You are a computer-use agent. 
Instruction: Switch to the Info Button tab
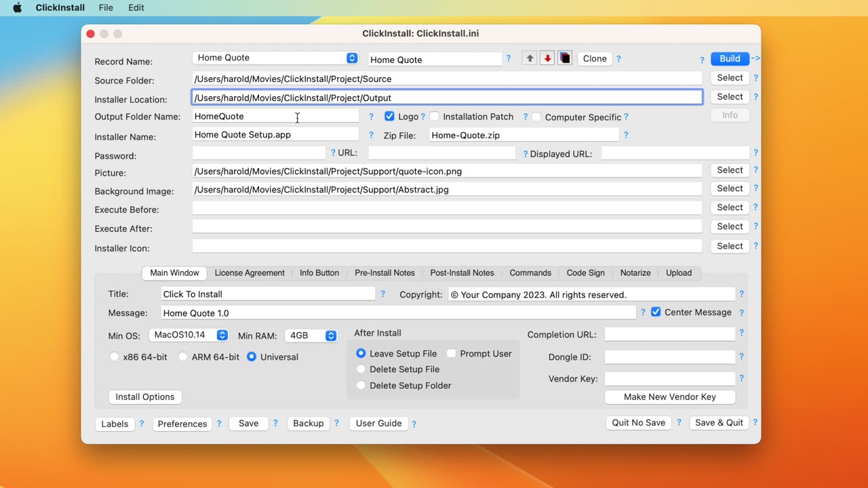(x=319, y=272)
